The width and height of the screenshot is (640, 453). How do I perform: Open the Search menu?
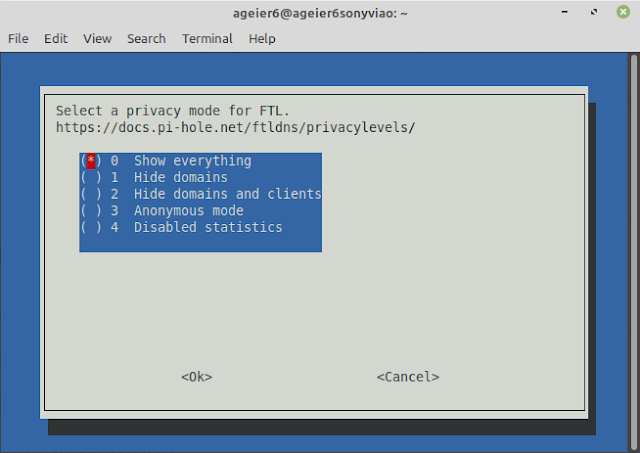pyautogui.click(x=146, y=39)
